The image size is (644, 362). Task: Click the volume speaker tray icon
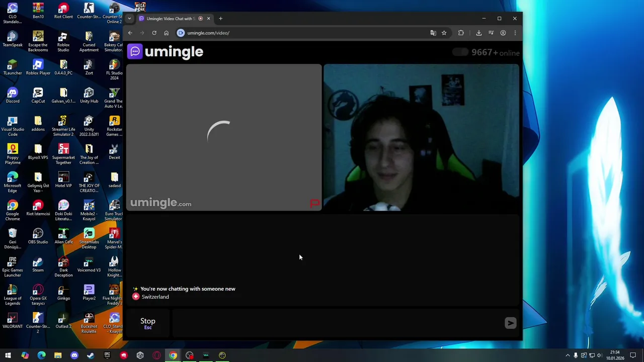tap(599, 355)
